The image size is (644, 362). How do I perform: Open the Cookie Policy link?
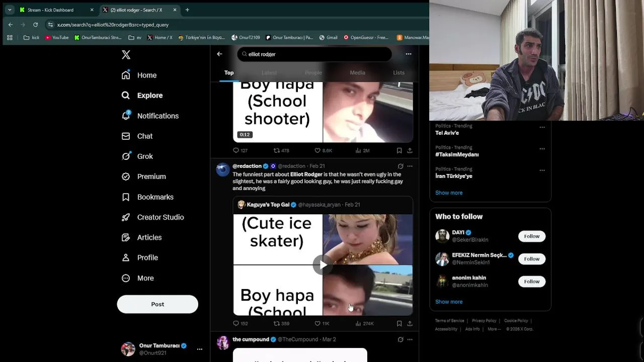[516, 321]
